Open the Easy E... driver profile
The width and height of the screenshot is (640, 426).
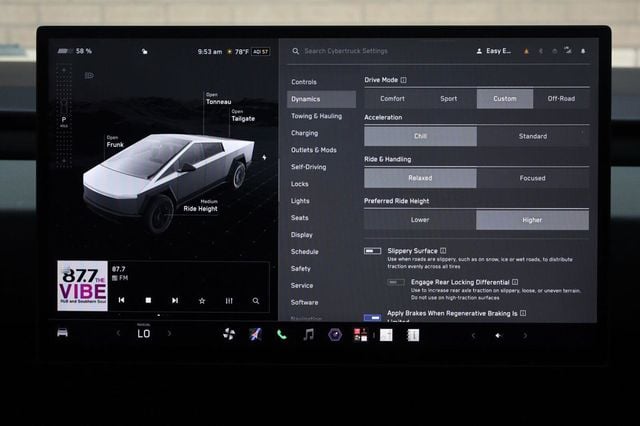(493, 51)
